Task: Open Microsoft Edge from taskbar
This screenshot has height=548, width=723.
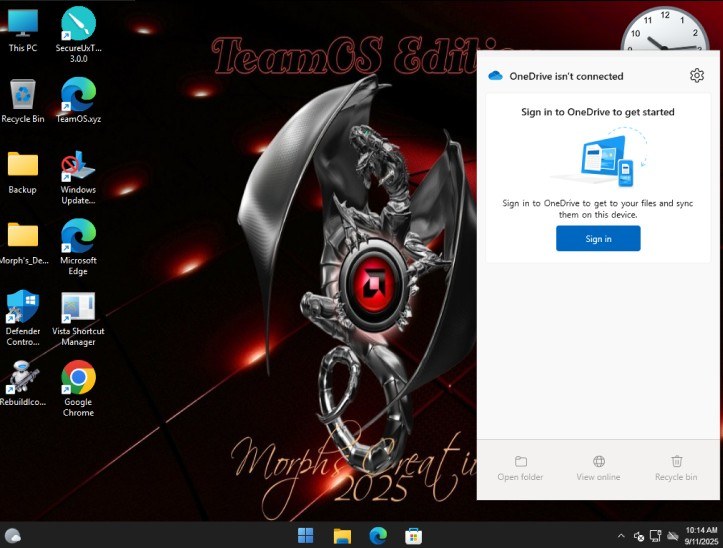Action: click(x=378, y=536)
